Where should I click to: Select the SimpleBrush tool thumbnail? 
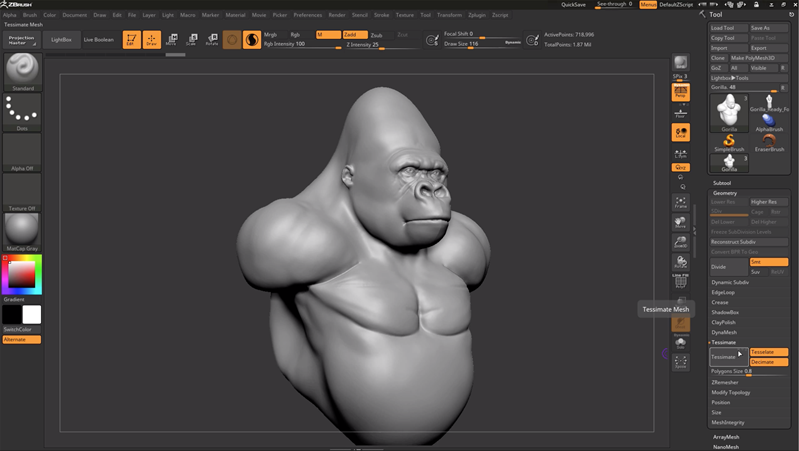729,140
